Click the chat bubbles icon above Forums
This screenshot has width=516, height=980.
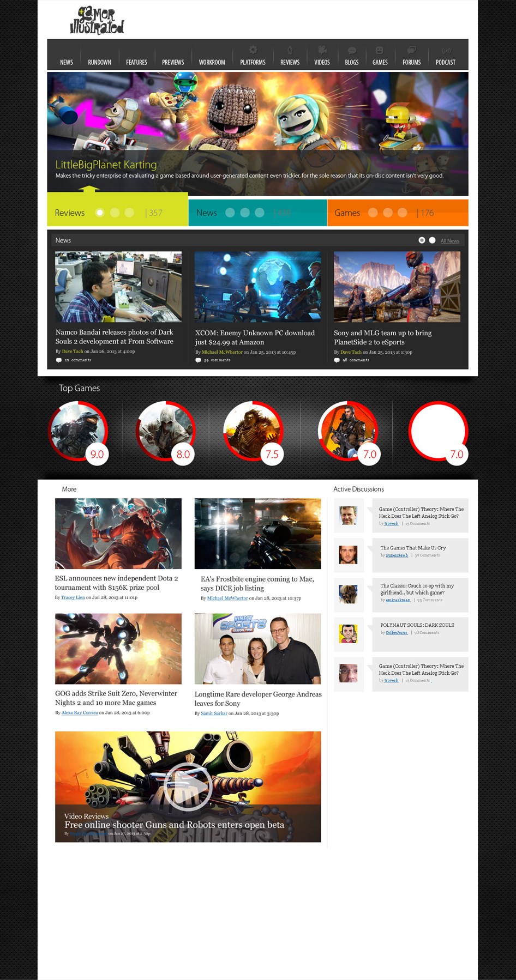click(x=411, y=50)
